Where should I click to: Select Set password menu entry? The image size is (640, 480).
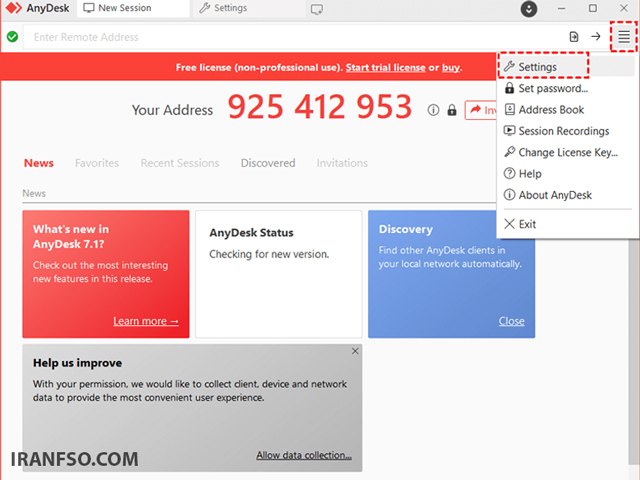tap(566, 88)
